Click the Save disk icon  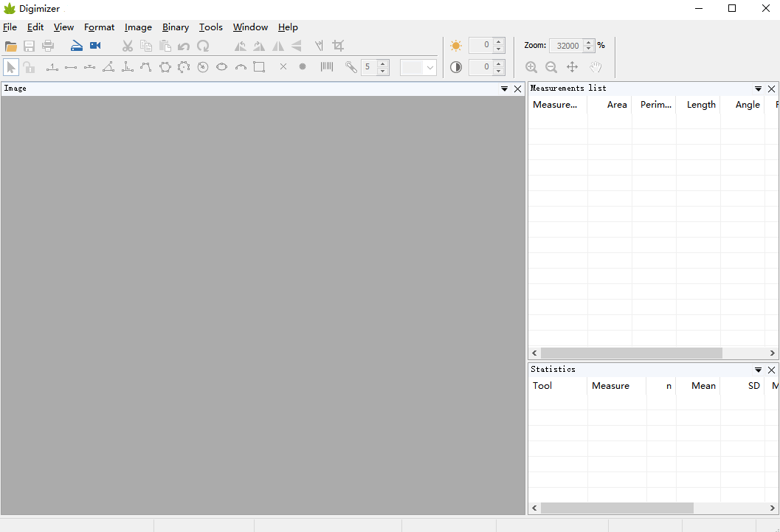pos(30,46)
